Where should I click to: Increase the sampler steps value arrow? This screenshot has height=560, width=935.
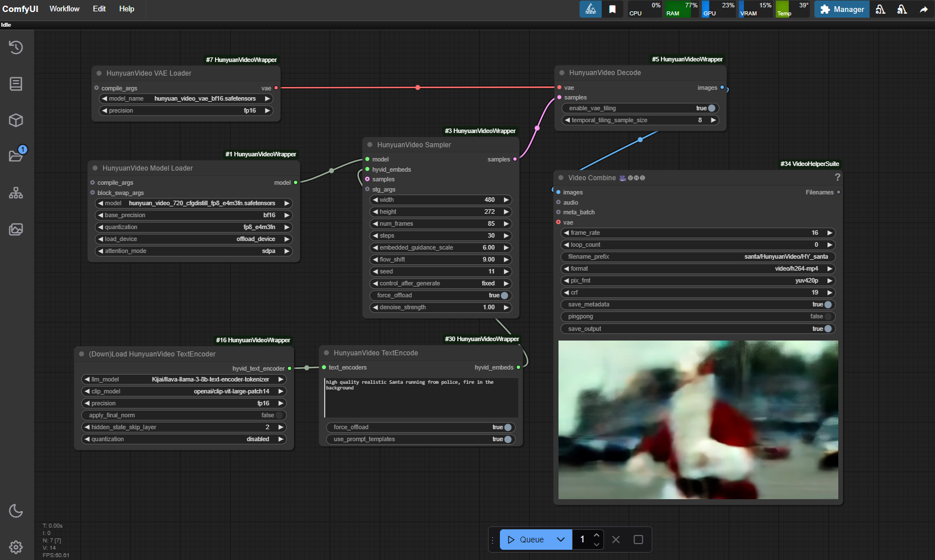click(506, 235)
